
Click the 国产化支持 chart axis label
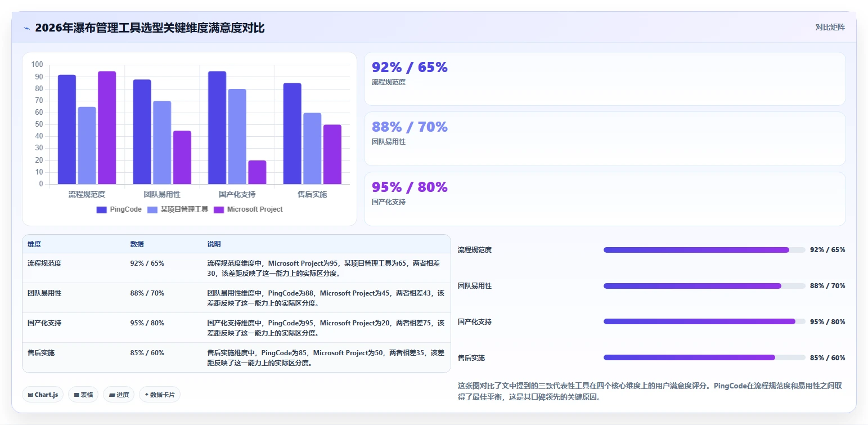tap(237, 194)
